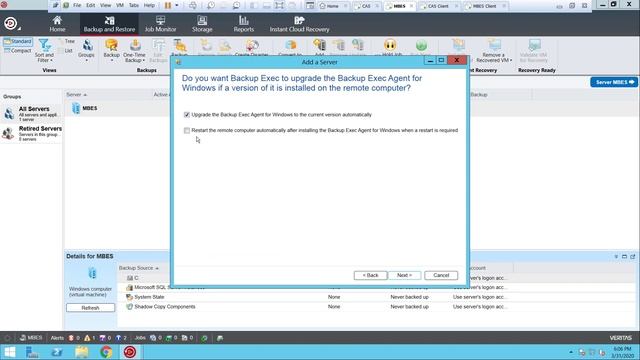Sort by Backup Source column header
This screenshot has height=360, width=640.
(x=138, y=268)
